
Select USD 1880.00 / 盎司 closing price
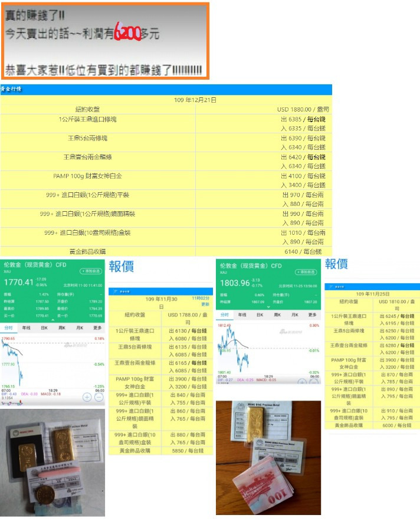coord(303,110)
